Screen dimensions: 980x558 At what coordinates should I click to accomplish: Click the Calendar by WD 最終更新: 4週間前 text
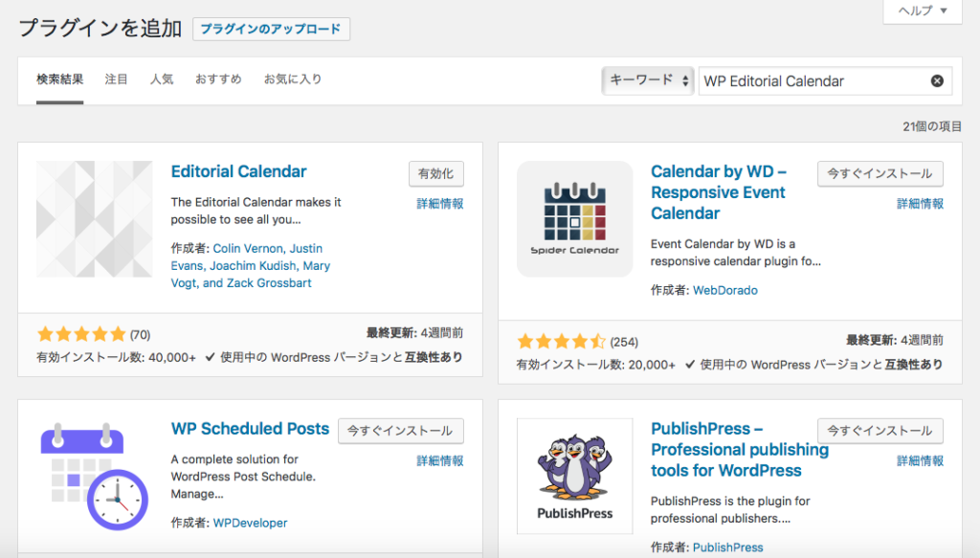pyautogui.click(x=895, y=340)
